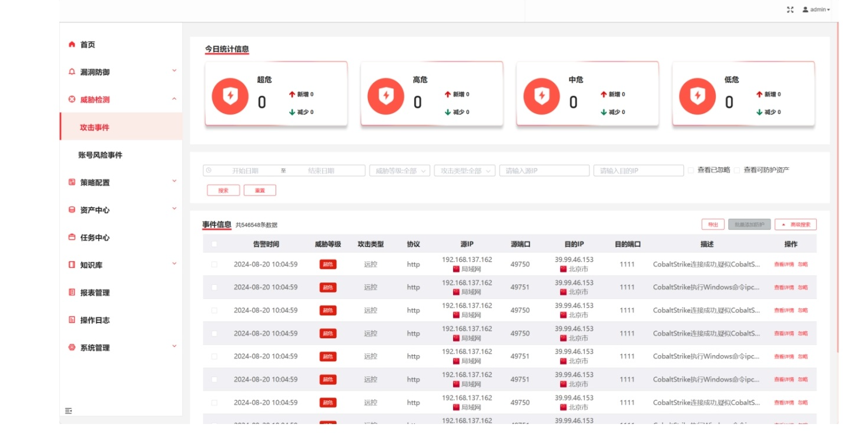Screen dimensions: 868x434
Task: Click the shield icon on the 高危 card
Action: point(386,96)
